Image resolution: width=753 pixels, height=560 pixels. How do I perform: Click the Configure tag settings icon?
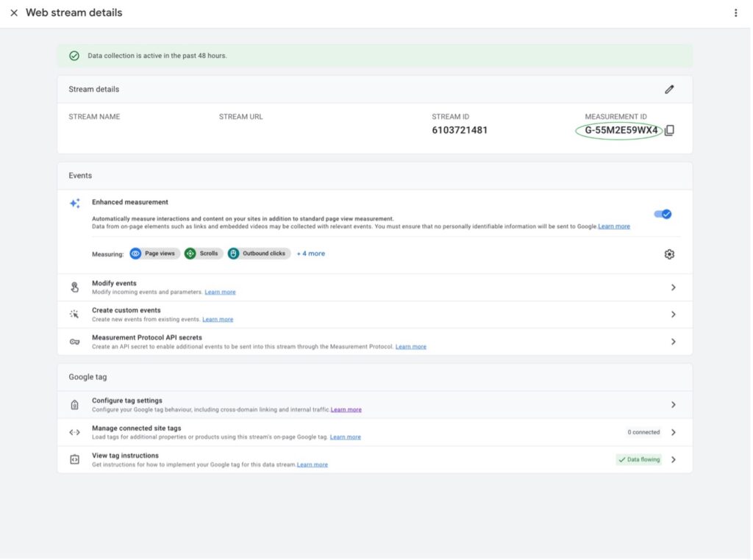pos(74,405)
